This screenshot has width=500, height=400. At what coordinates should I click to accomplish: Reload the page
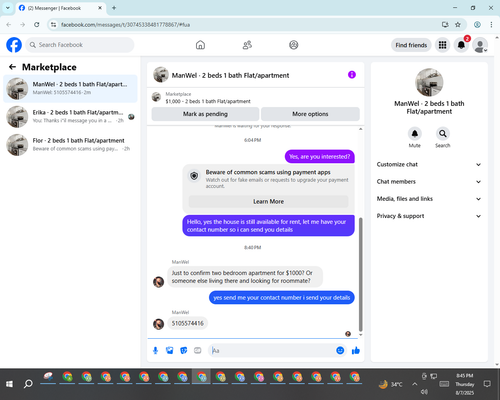pyautogui.click(x=37, y=25)
